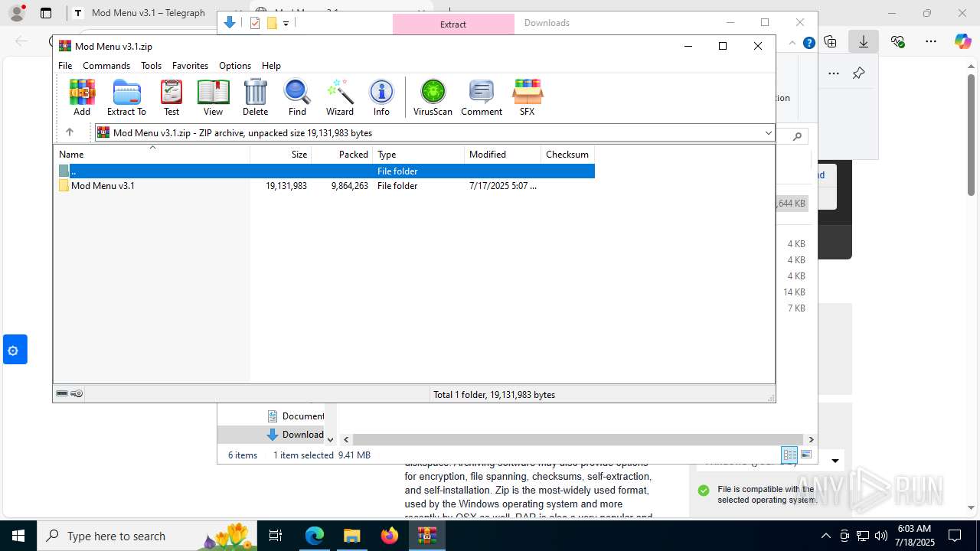980x551 pixels.
Task: Open the Favorites menu
Action: point(190,66)
